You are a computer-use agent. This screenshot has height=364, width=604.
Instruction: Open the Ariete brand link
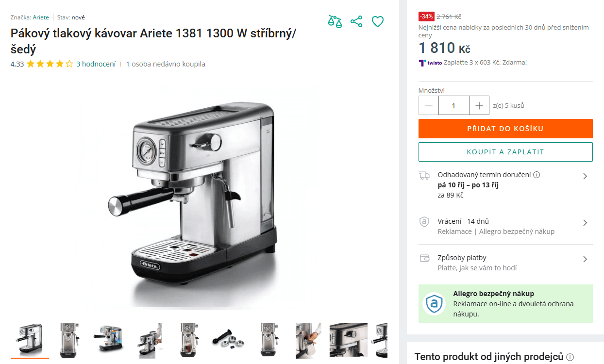[41, 17]
